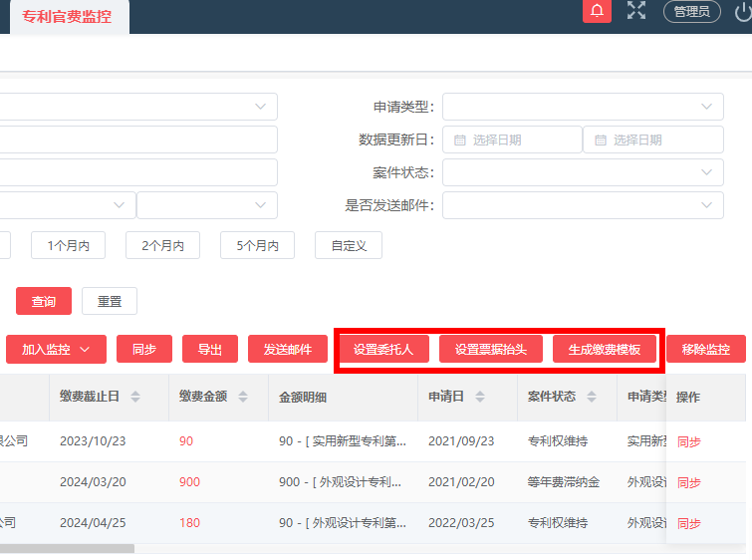Click the red 查询 button

[x=44, y=301]
